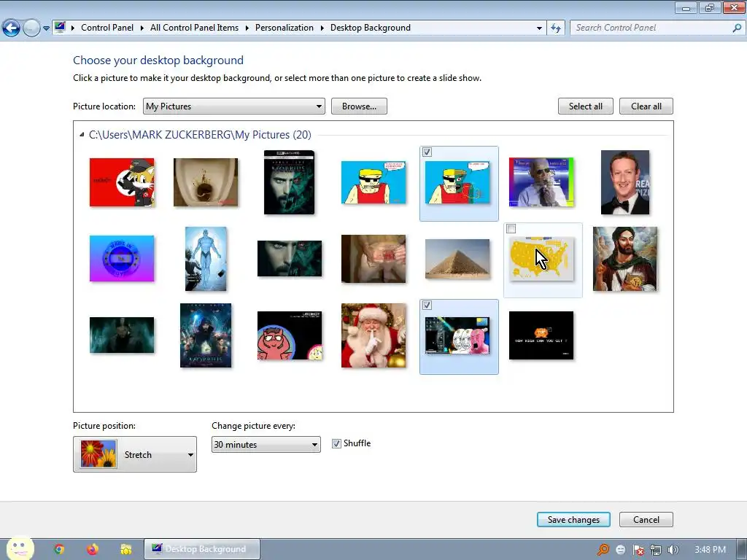Select the pyramid picture thumbnail
747x560 pixels.
457,259
